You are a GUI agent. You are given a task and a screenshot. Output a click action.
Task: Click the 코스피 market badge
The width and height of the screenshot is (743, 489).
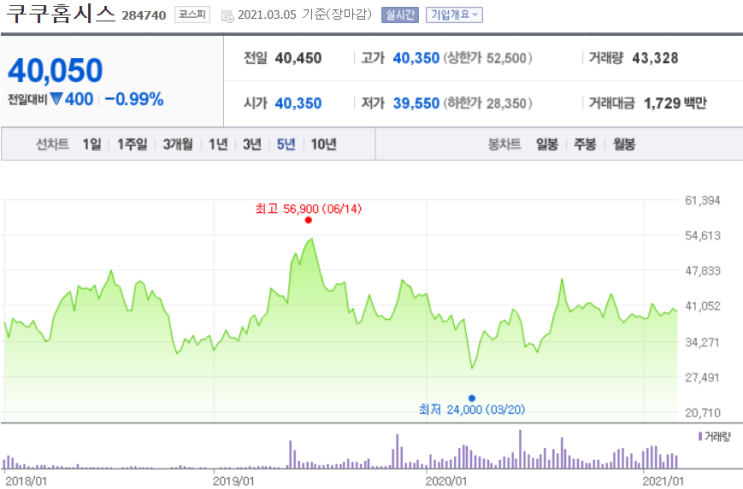[192, 15]
